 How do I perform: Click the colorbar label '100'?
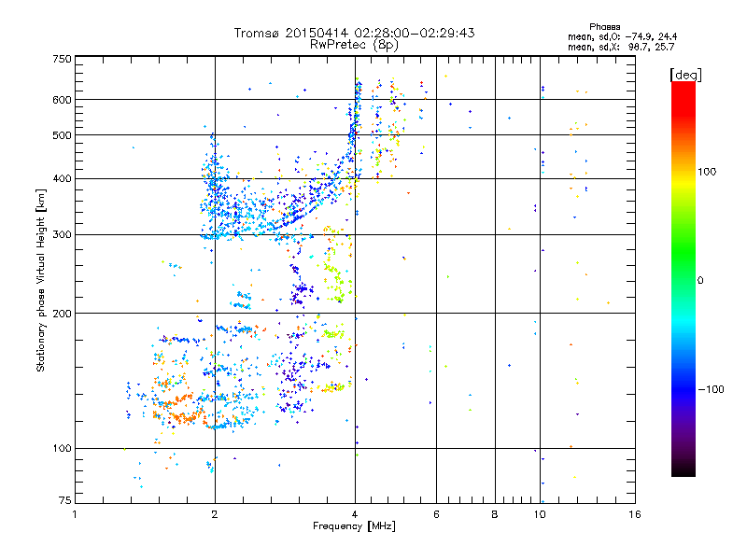[x=707, y=172]
